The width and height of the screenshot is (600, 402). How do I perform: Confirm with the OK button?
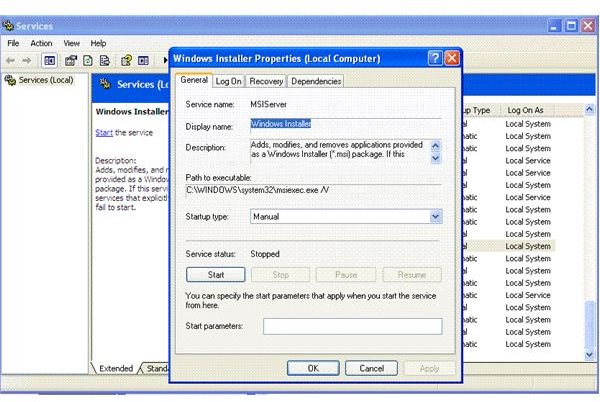[x=313, y=368]
